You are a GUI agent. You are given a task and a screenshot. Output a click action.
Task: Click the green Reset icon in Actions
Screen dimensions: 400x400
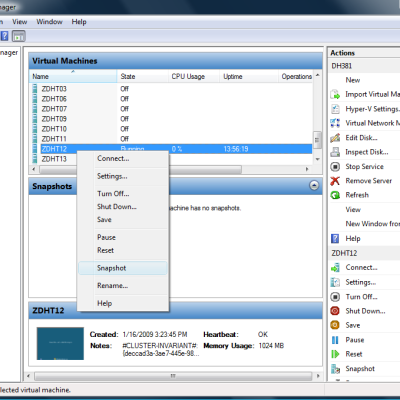coord(335,354)
